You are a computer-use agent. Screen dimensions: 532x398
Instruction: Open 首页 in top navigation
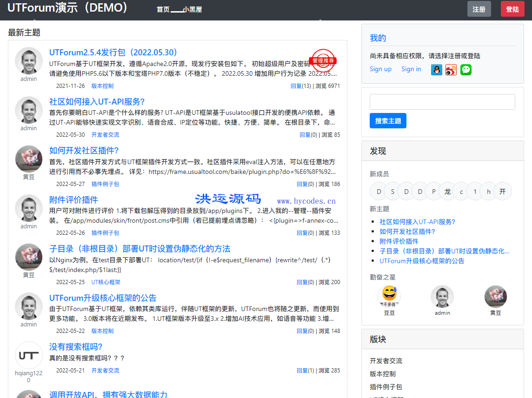pos(163,9)
